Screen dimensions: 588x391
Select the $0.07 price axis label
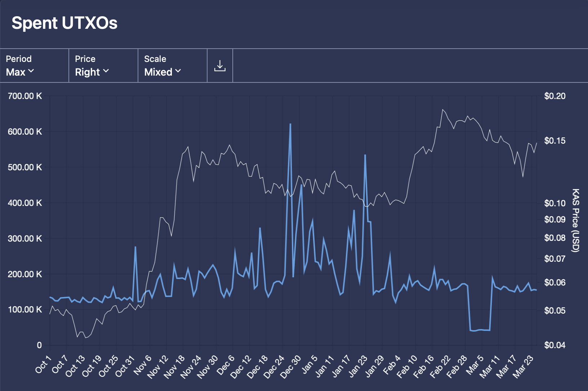[x=555, y=259]
